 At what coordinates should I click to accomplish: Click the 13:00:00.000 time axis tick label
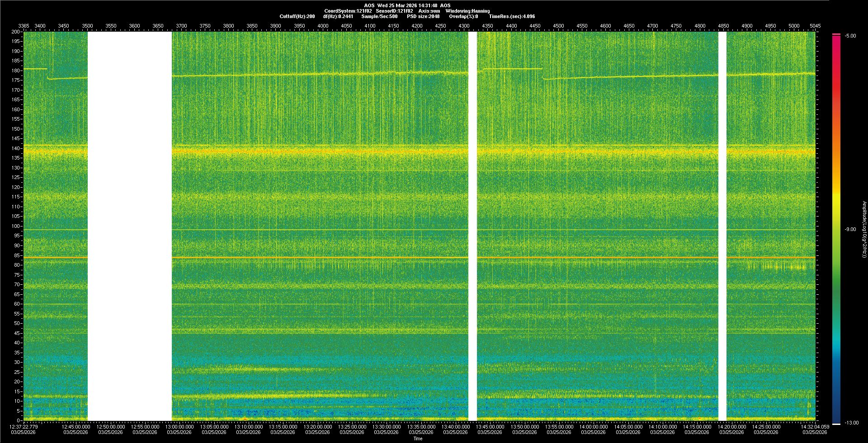tap(179, 427)
